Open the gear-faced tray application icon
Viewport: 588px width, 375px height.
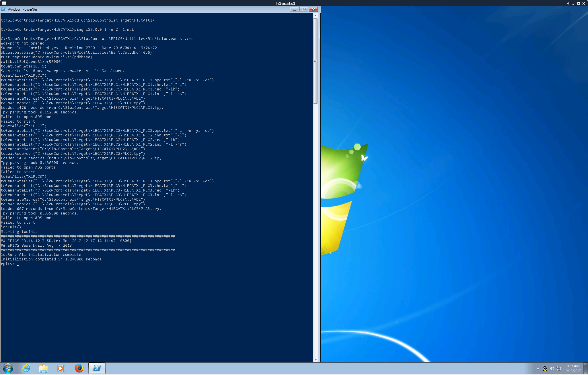coord(545,368)
